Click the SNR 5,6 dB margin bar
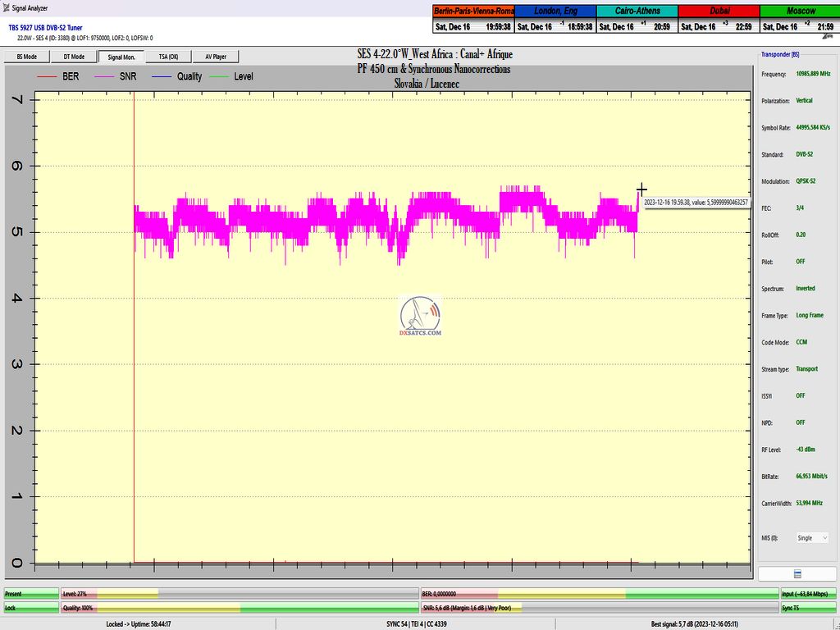Image resolution: width=840 pixels, height=630 pixels. (x=599, y=608)
